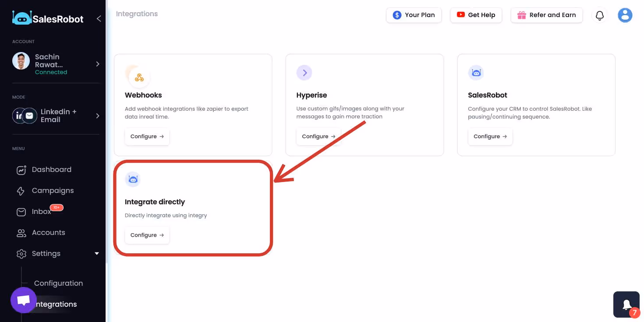The width and height of the screenshot is (644, 322).
Task: Select the Campaigns sidebar icon
Action: [x=21, y=190]
